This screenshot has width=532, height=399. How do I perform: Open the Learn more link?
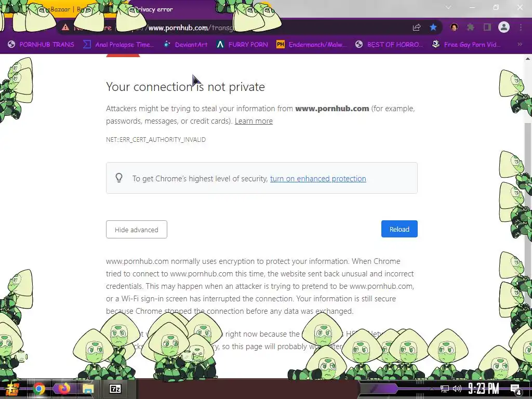(x=254, y=121)
